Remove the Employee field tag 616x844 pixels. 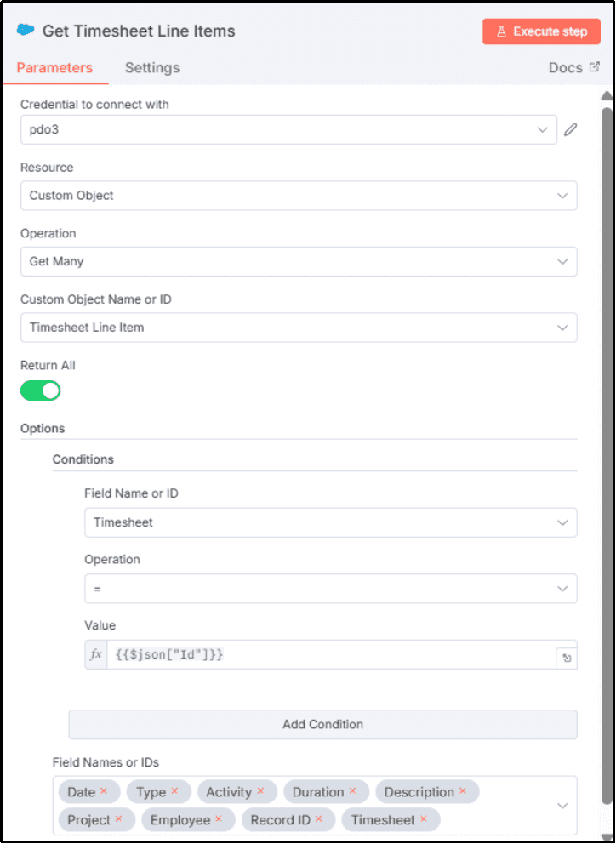coord(219,819)
